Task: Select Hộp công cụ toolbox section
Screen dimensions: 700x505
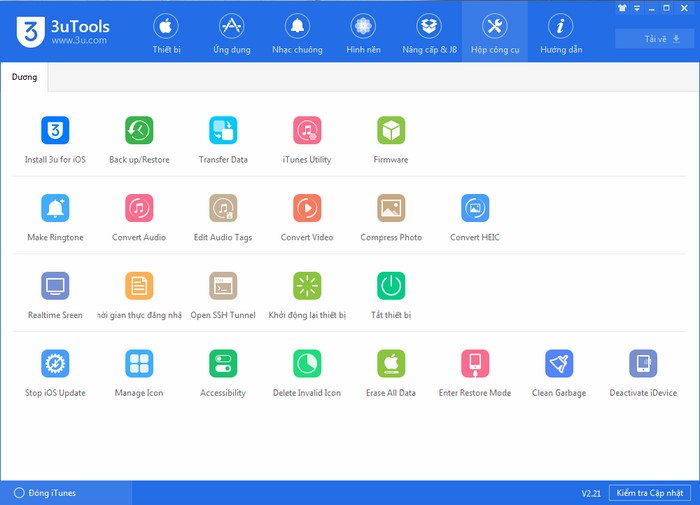Action: tap(495, 32)
